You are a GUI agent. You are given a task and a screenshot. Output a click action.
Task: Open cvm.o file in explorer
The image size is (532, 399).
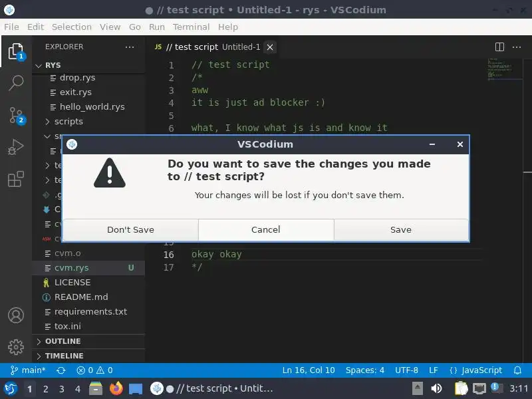[x=89, y=253]
